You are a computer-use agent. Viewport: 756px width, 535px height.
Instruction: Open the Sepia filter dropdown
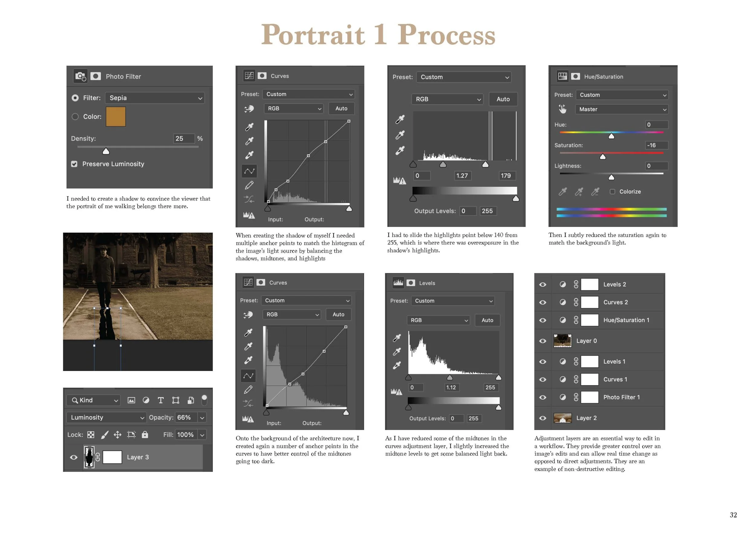(x=155, y=98)
